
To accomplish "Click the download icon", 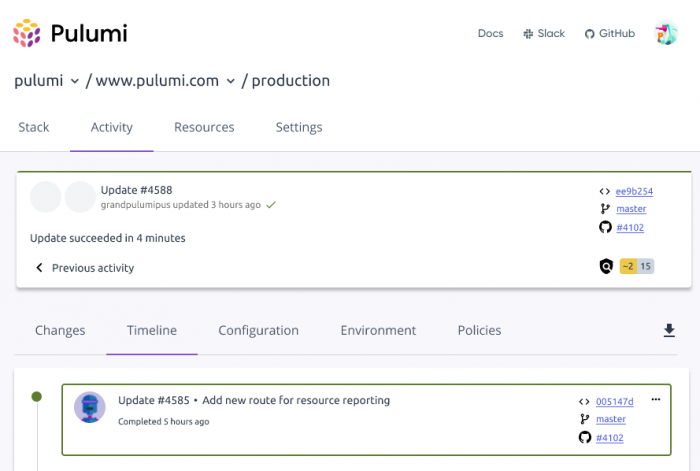I will point(669,330).
